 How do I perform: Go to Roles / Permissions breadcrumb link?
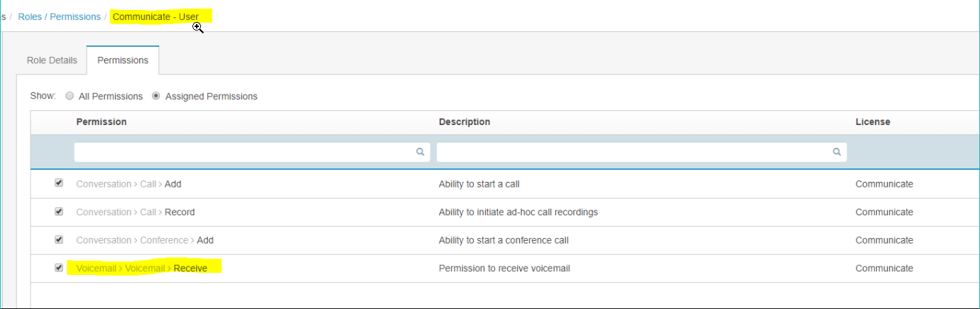pyautogui.click(x=59, y=16)
